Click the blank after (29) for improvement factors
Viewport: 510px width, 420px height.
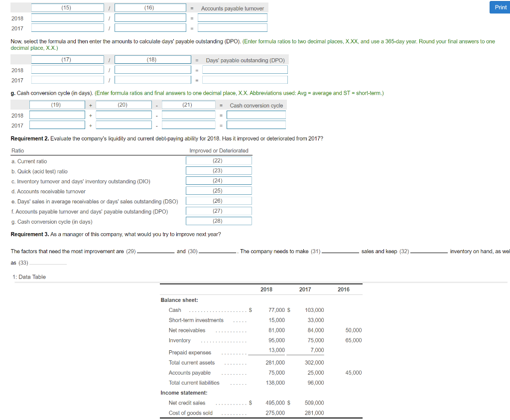[155, 251]
